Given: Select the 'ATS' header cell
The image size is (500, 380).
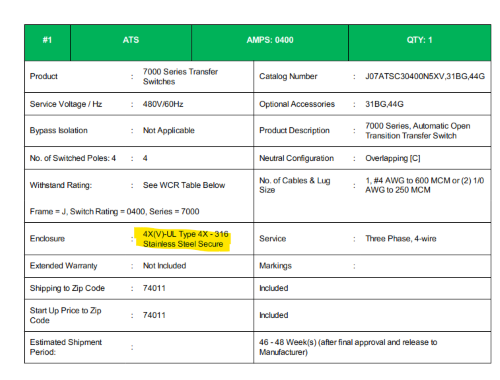Looking at the screenshot, I should [131, 42].
